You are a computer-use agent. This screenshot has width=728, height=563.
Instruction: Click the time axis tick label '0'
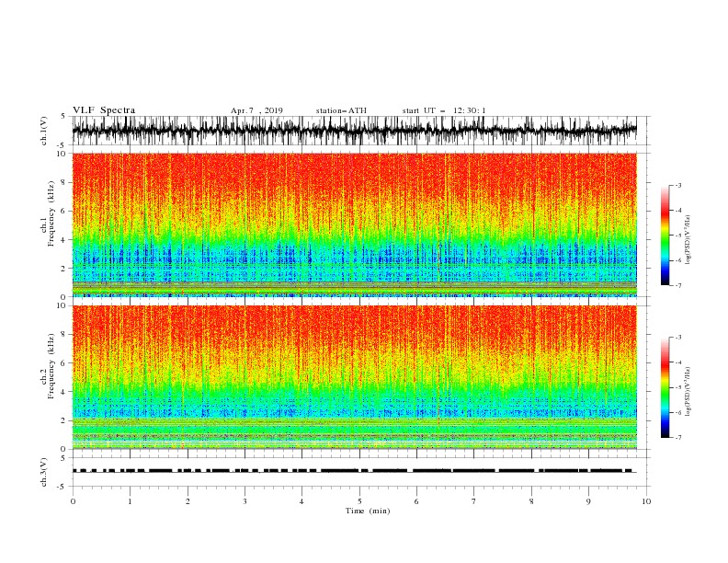(73, 501)
